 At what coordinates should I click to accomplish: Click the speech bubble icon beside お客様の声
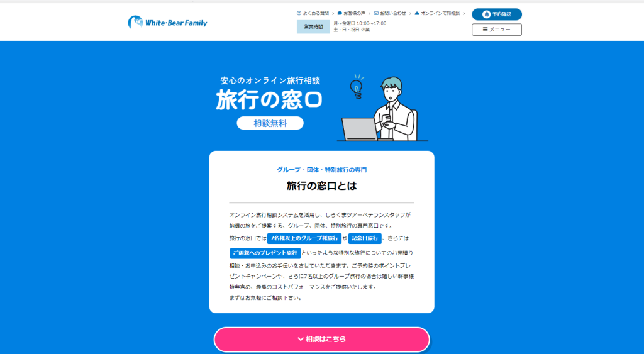pos(340,14)
